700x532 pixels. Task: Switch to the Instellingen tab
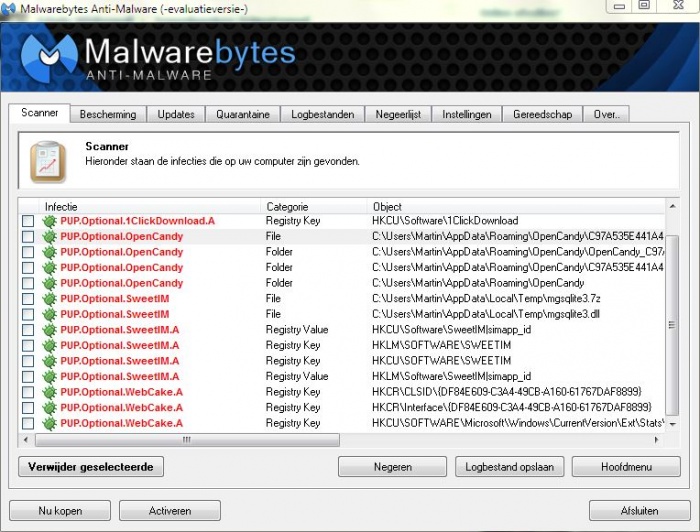[x=467, y=114]
